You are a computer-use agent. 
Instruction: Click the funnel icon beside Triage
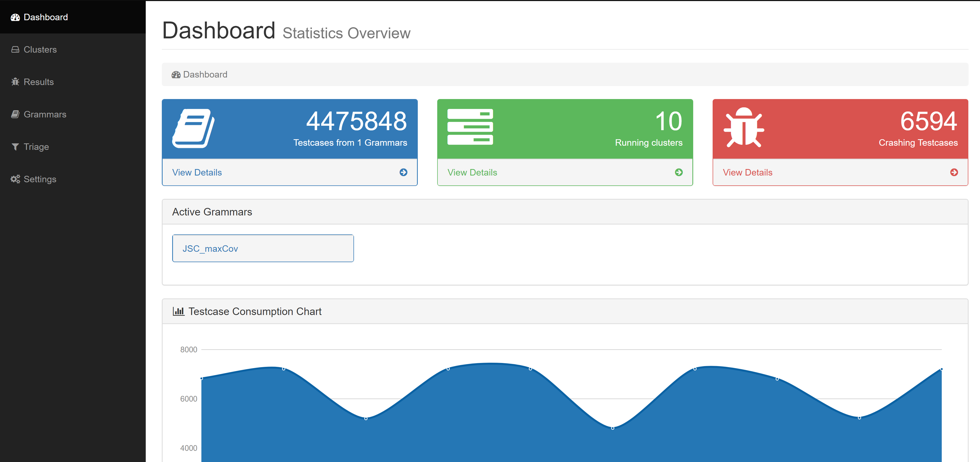coord(15,147)
